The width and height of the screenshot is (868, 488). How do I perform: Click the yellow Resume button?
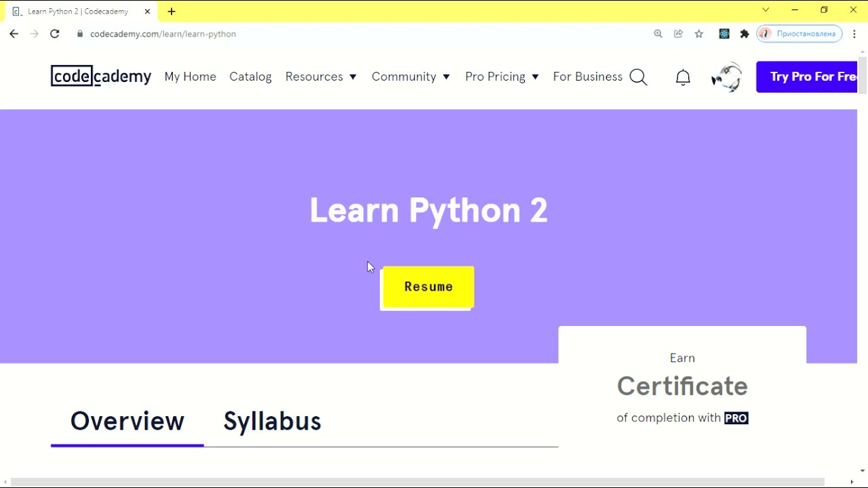tap(429, 287)
